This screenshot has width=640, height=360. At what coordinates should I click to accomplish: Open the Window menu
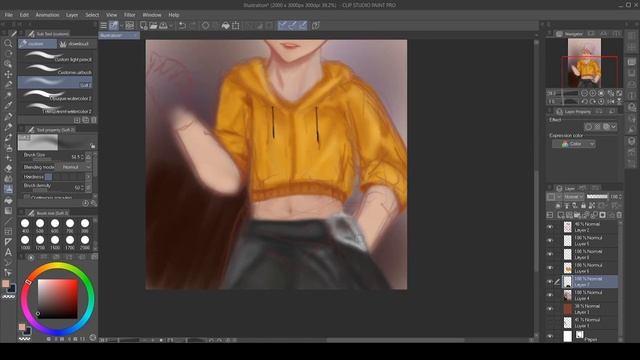point(152,15)
